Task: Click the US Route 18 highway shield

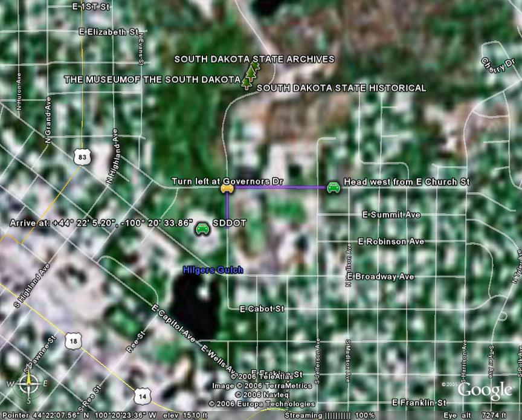Action: [73, 341]
